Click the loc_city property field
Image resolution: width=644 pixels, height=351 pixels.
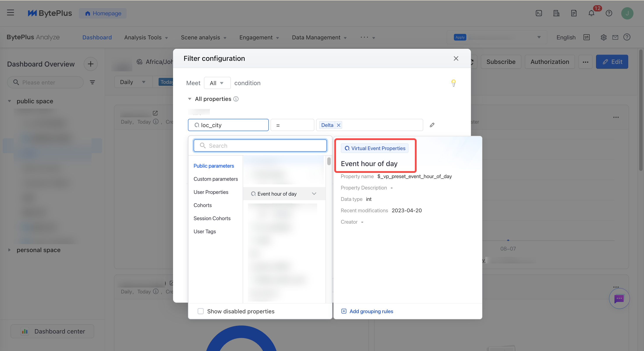coord(228,125)
